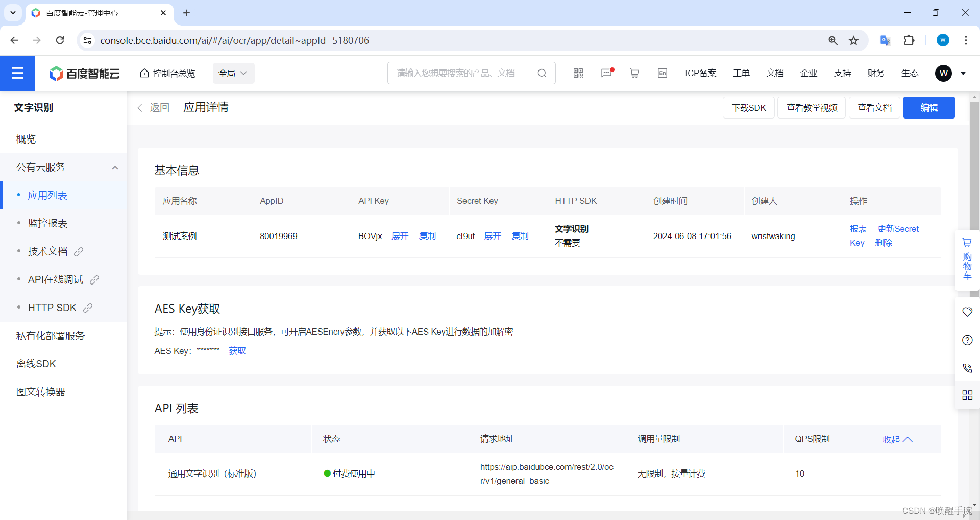Open the Google Translate icon
This screenshot has width=980, height=520.
pos(886,40)
